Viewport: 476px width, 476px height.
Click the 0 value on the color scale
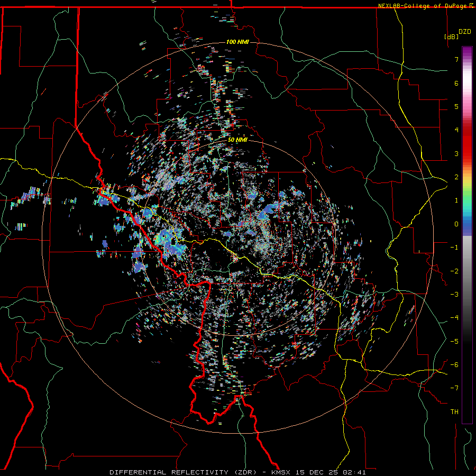point(456,224)
